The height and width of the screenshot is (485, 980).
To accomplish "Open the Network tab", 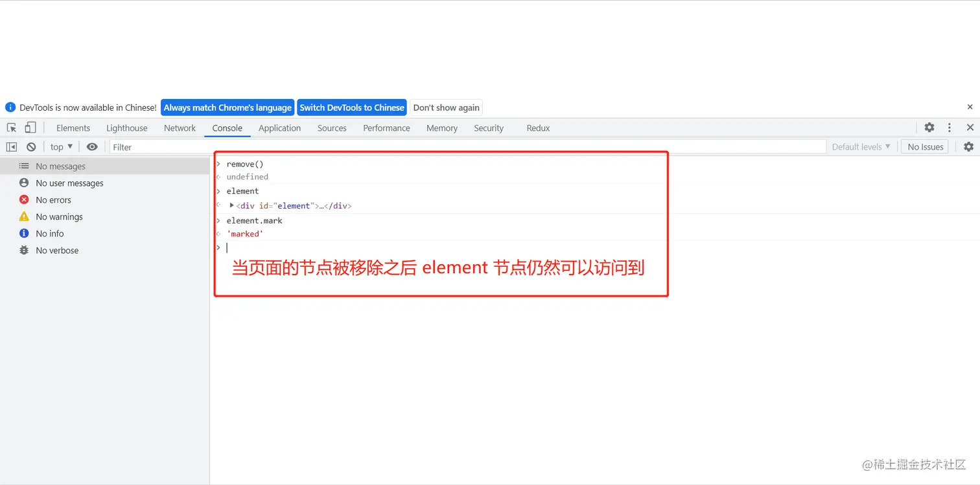I will 180,128.
